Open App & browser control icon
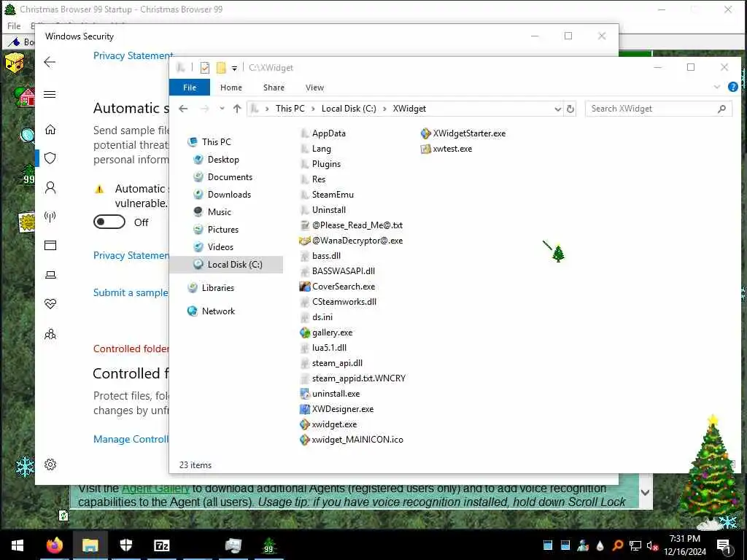This screenshot has width=747, height=560. pos(50,246)
